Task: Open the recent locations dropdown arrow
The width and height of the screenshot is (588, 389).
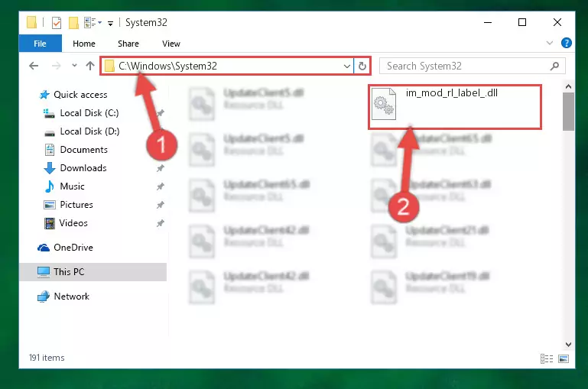Action: [x=74, y=66]
